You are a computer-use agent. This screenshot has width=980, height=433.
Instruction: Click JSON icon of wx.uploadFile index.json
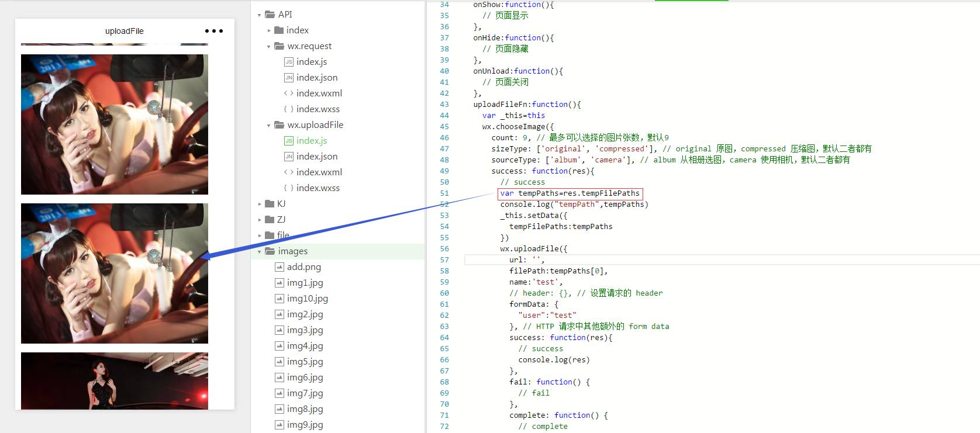pyautogui.click(x=289, y=156)
